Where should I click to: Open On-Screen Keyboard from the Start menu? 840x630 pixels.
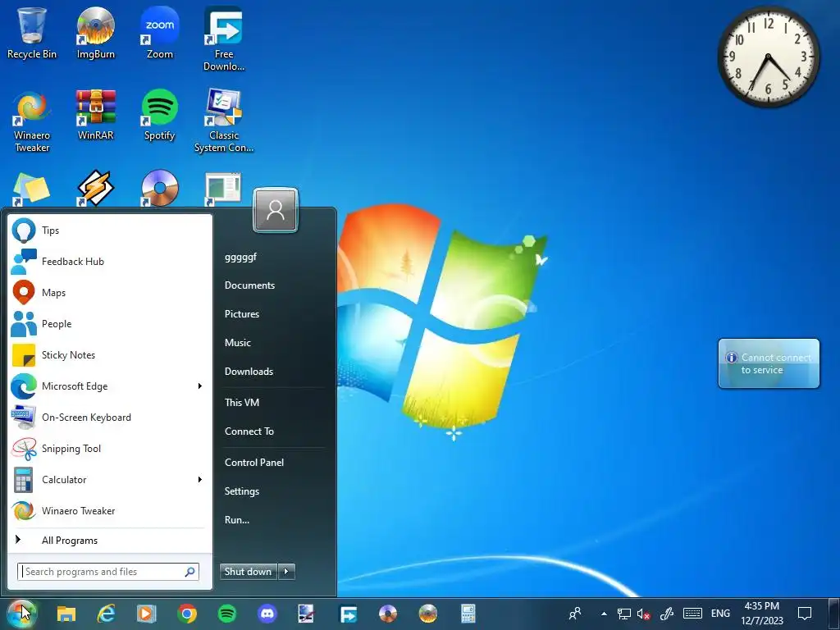pos(111,418)
